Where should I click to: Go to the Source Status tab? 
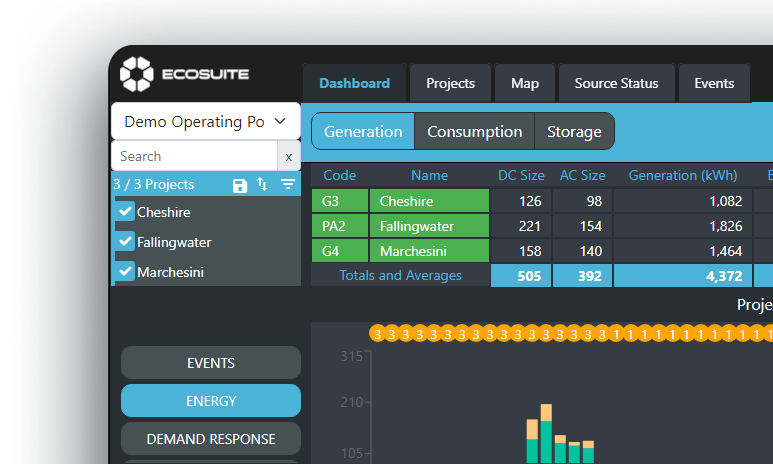tap(616, 83)
